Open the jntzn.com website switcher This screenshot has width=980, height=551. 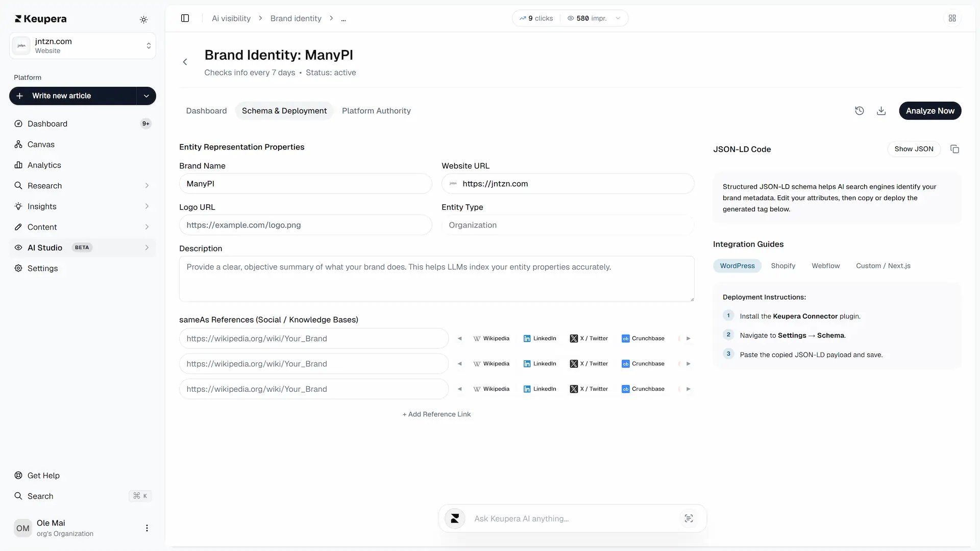coord(83,46)
